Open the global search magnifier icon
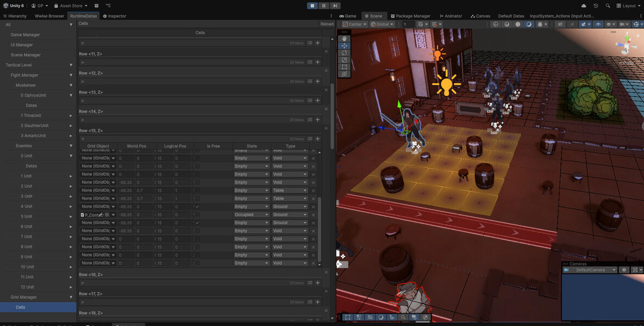644x326 pixels. (x=608, y=5)
